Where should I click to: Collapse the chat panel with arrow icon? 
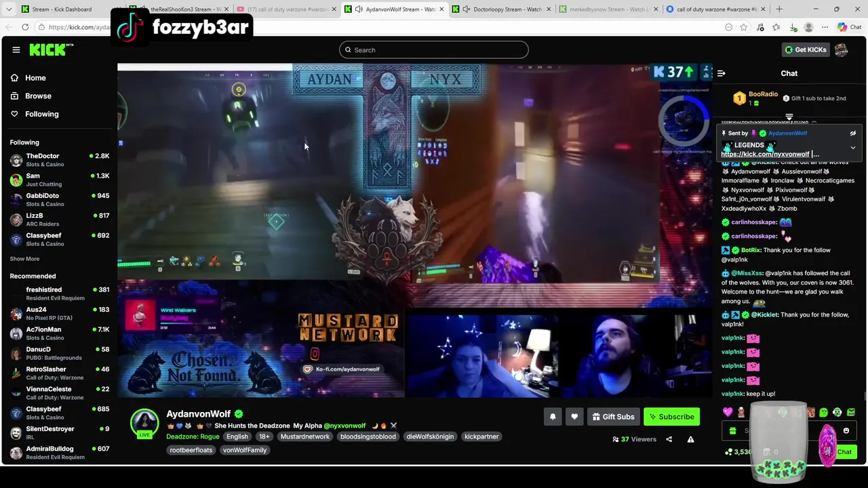[722, 73]
